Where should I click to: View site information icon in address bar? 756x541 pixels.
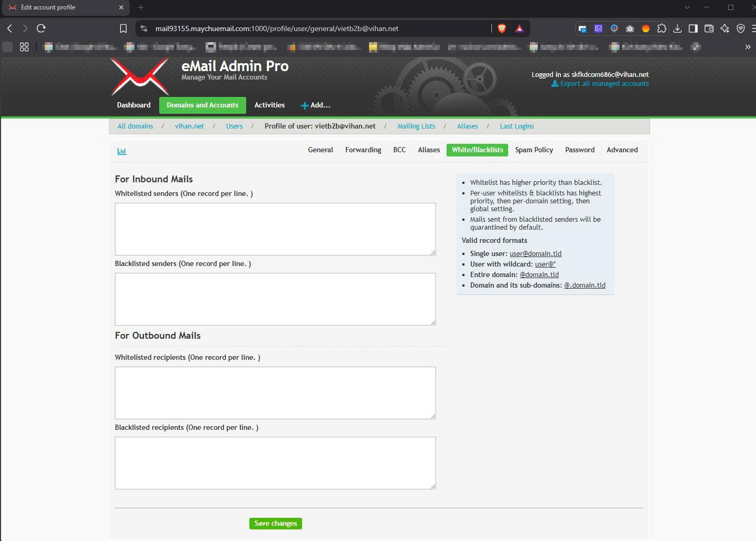click(144, 28)
